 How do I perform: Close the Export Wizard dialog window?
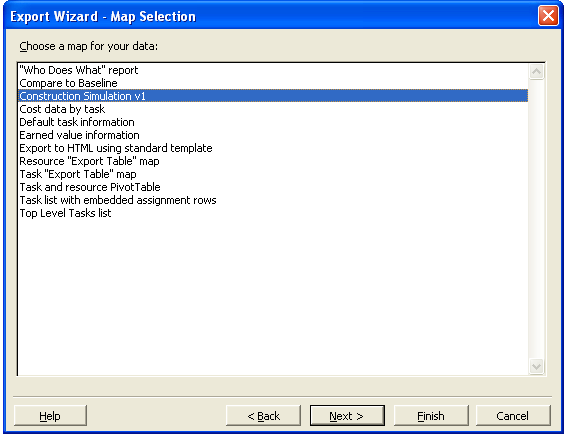[548, 16]
